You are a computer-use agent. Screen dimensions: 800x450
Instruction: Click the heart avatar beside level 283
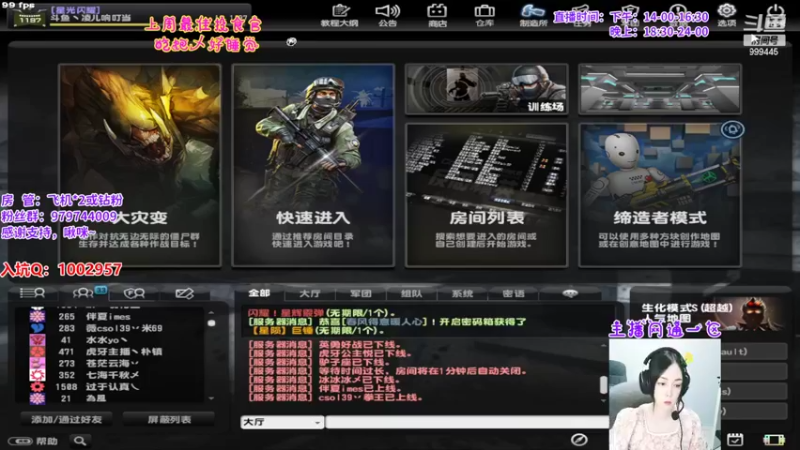[37, 328]
